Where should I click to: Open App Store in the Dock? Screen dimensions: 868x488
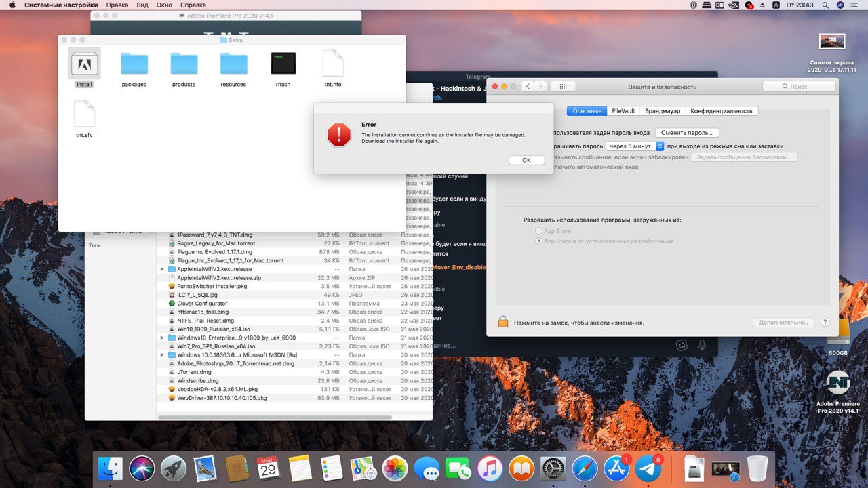616,468
